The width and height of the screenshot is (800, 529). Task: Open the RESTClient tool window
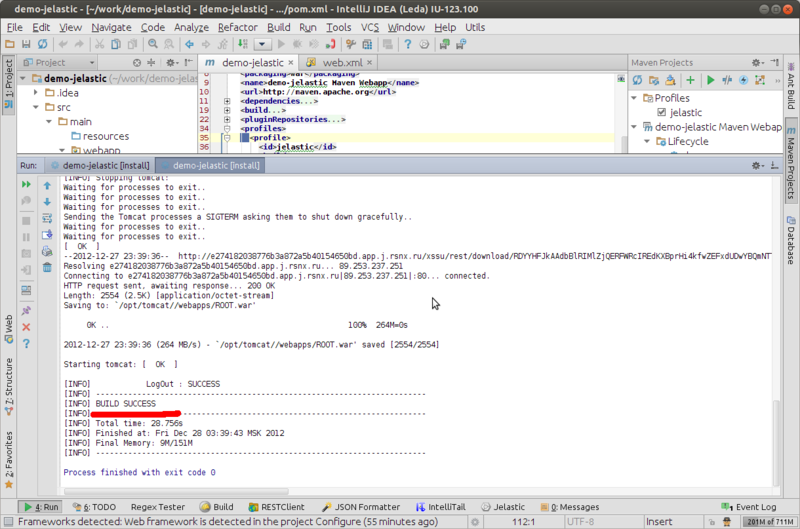[x=276, y=507]
